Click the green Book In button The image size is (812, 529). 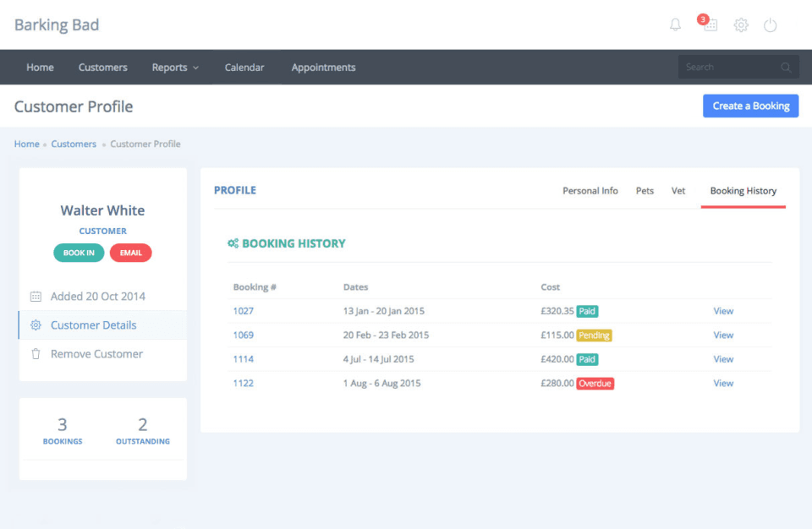(x=79, y=253)
